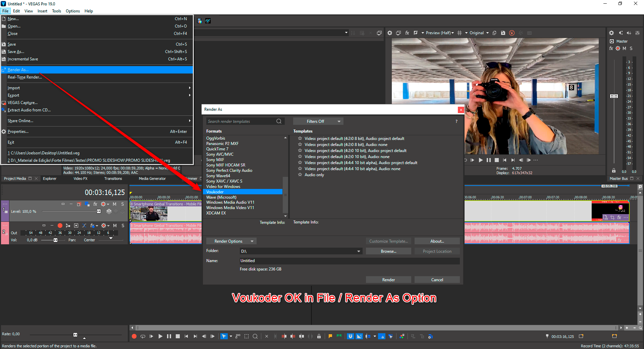Choose Save As... from File menu
This screenshot has height=349, width=644.
coord(97,52)
